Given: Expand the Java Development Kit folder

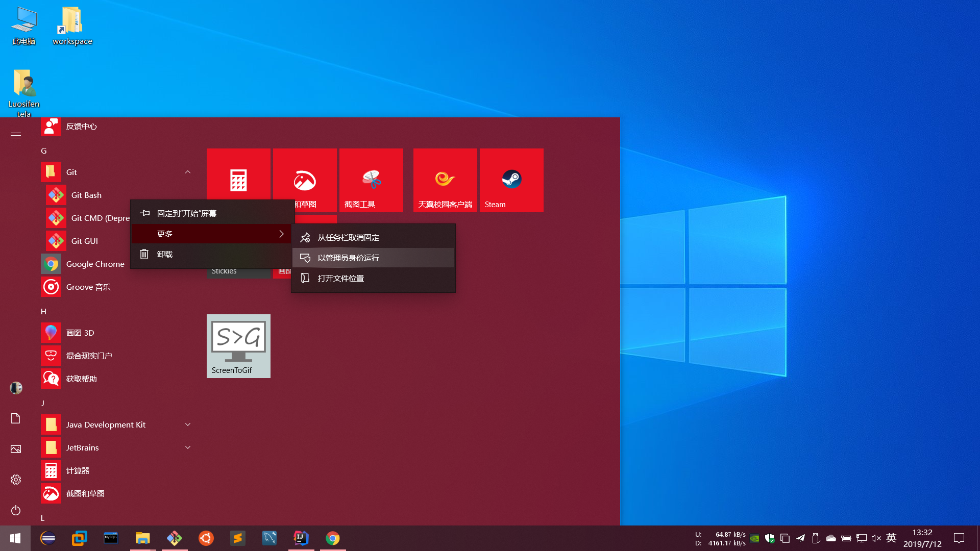Looking at the screenshot, I should [x=188, y=424].
